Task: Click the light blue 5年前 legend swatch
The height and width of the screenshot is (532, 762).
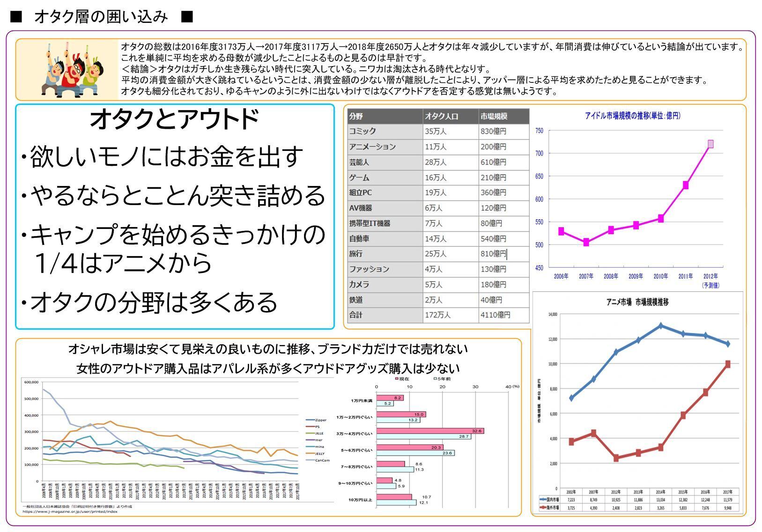Action: [435, 378]
